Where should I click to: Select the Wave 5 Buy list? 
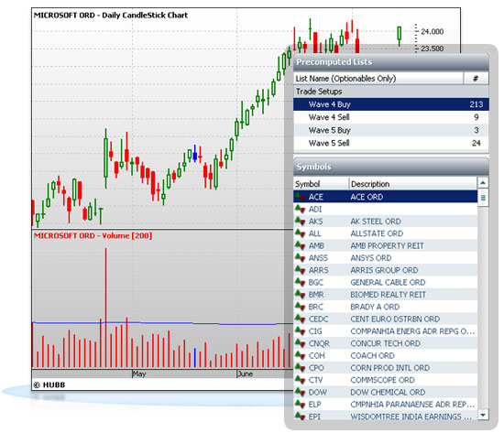[x=391, y=130]
